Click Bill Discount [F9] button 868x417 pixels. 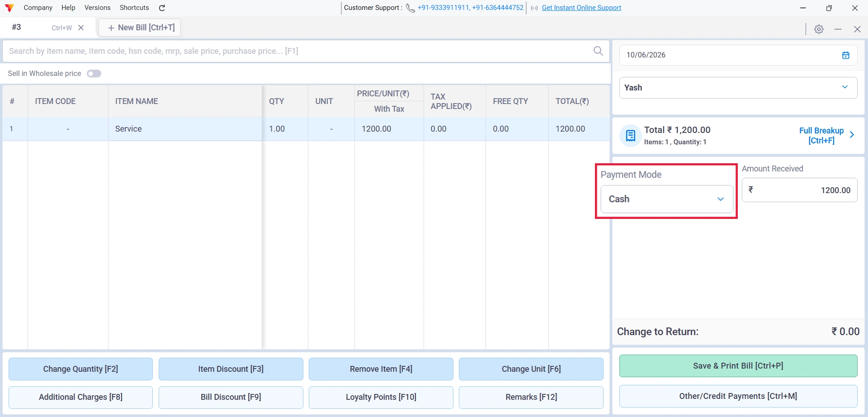tap(231, 397)
